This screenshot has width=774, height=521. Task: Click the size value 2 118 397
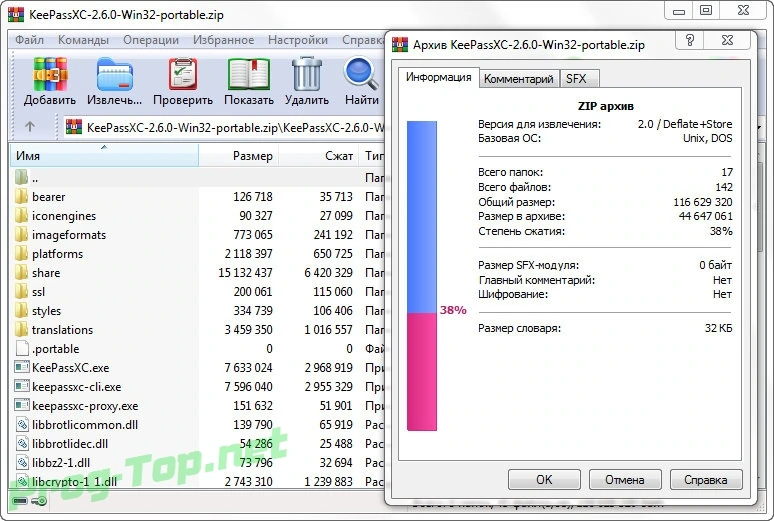(249, 253)
